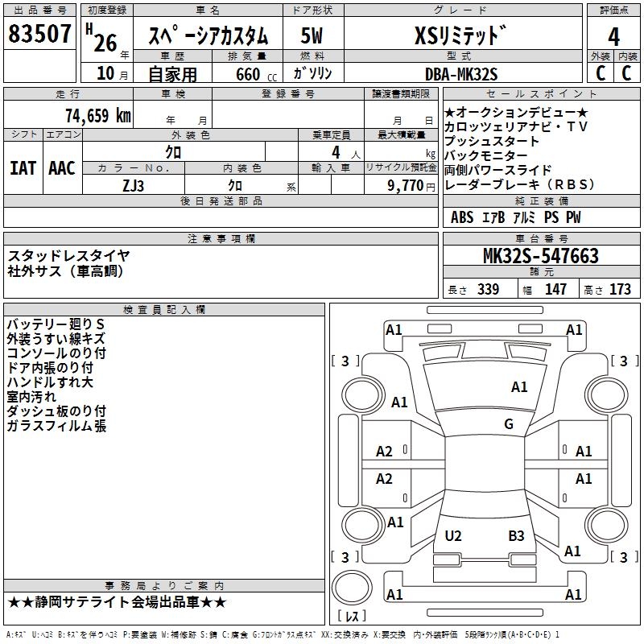
Task: Select inspector note コンソールのり付
Action: point(56,353)
